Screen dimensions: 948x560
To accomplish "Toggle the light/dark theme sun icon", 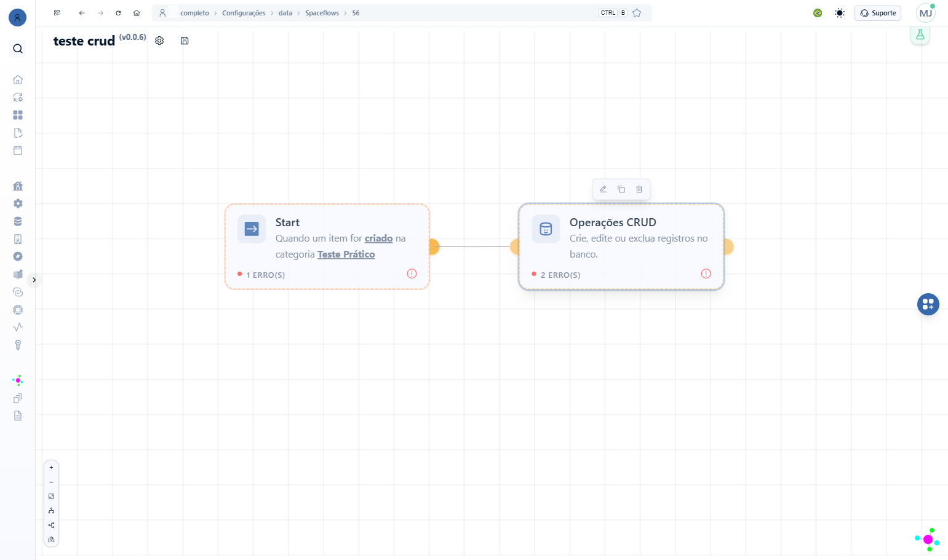I will coord(840,13).
